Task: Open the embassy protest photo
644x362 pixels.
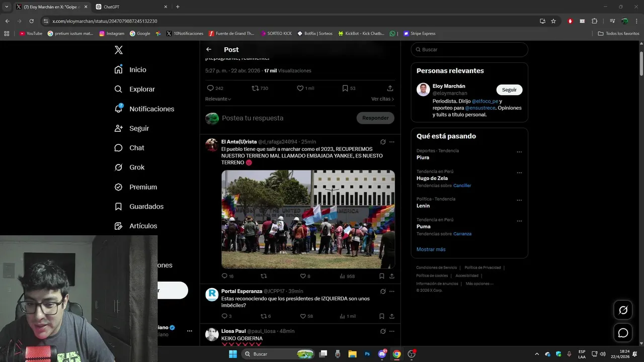Action: (x=308, y=219)
